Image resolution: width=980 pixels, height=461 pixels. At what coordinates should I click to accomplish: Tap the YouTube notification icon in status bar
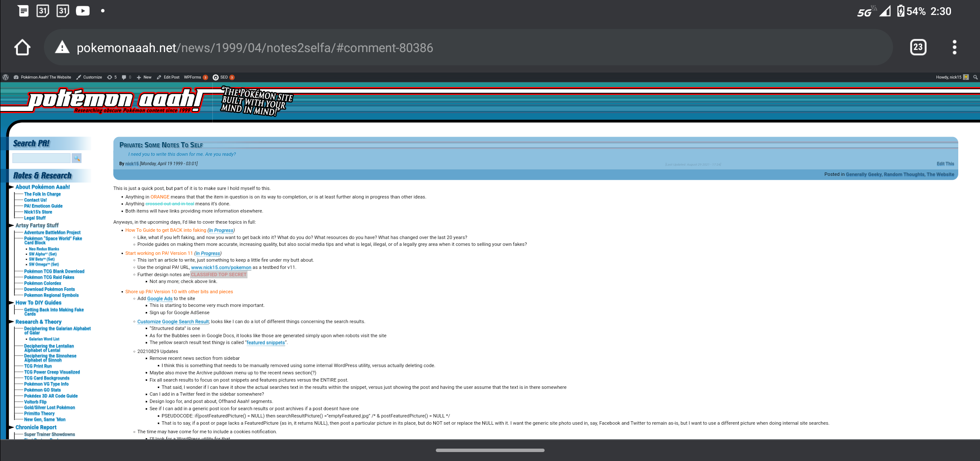[83, 11]
